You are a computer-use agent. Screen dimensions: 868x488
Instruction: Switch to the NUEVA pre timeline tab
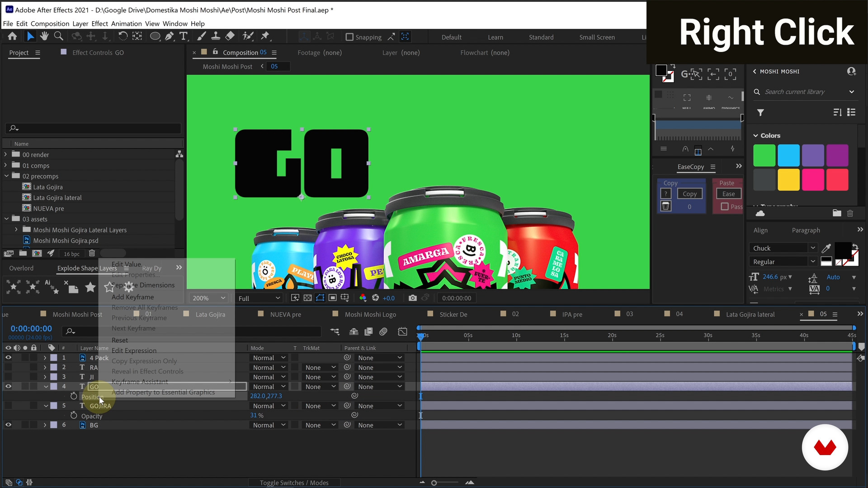pos(285,314)
